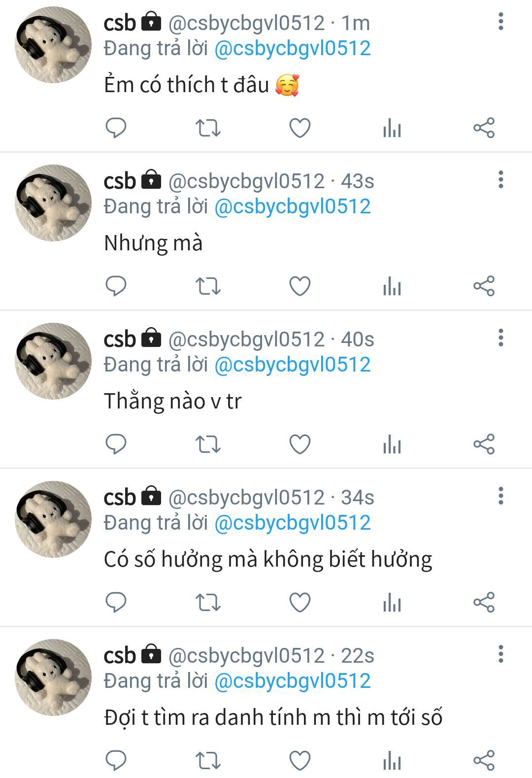This screenshot has height=778, width=532.
Task: Reply to the 'Ẻm có thích t đâu' tweet
Action: (116, 128)
